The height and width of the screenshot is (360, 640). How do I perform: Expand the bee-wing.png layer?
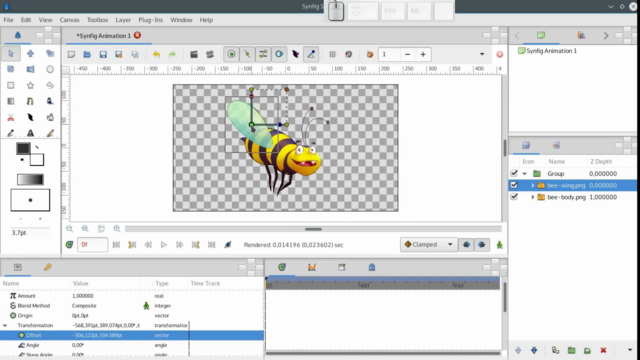click(x=533, y=185)
